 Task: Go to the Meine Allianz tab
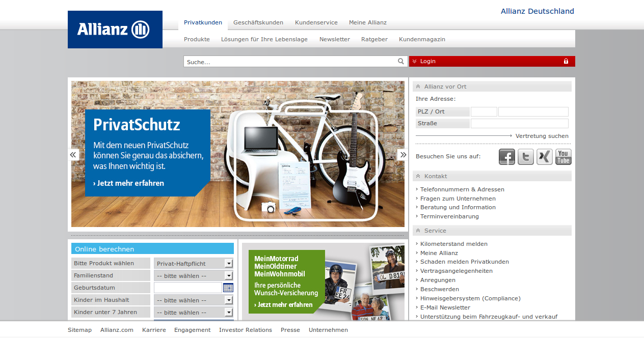[368, 22]
